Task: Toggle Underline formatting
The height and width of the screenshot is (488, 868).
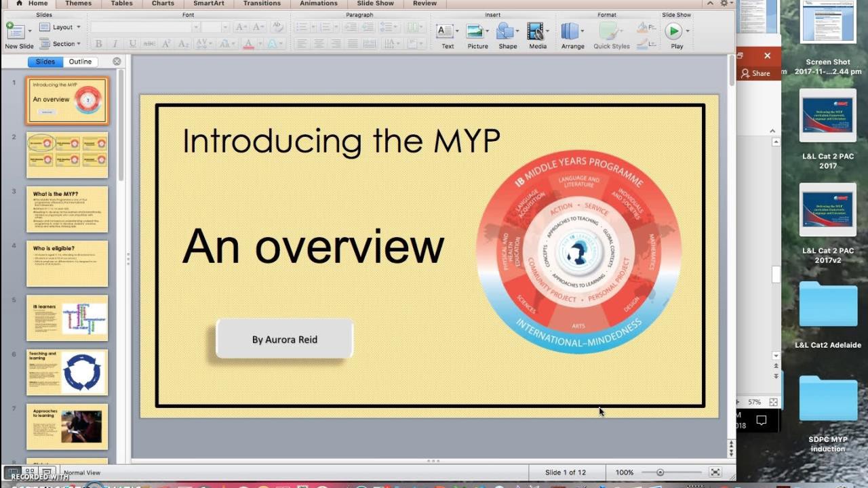Action: tap(132, 44)
